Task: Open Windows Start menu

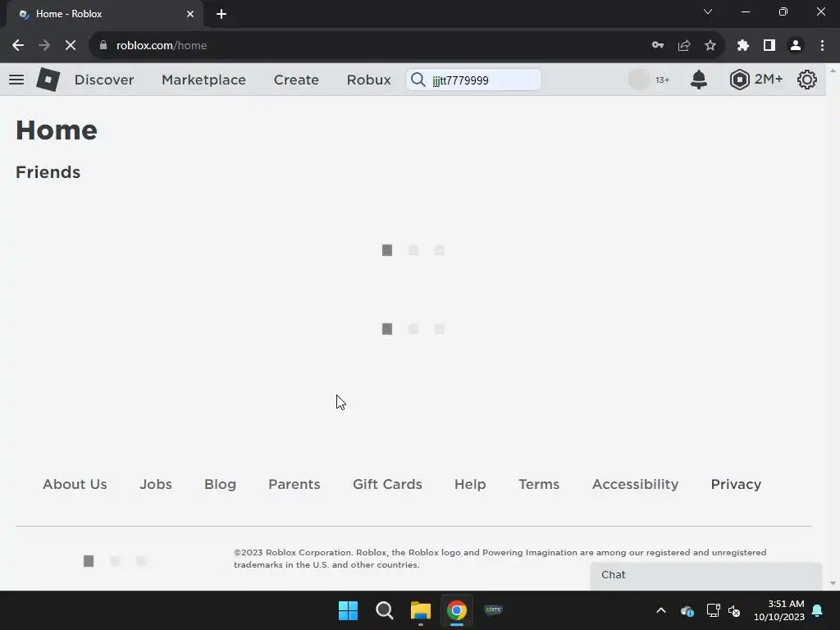Action: coord(348,610)
